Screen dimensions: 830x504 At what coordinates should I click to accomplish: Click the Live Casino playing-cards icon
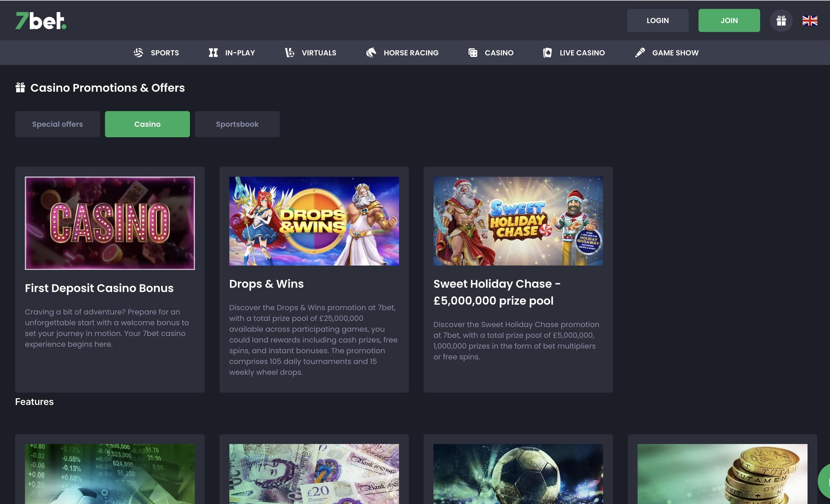pyautogui.click(x=547, y=53)
